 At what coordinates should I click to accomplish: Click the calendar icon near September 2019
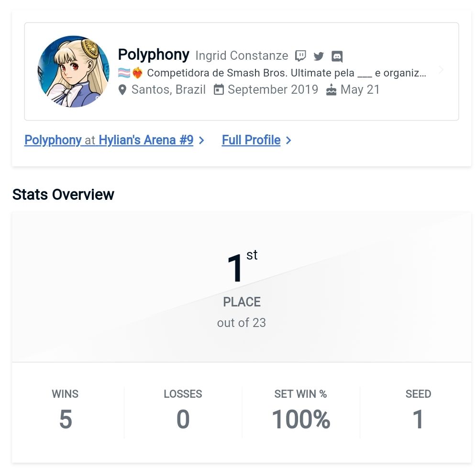pyautogui.click(x=219, y=90)
